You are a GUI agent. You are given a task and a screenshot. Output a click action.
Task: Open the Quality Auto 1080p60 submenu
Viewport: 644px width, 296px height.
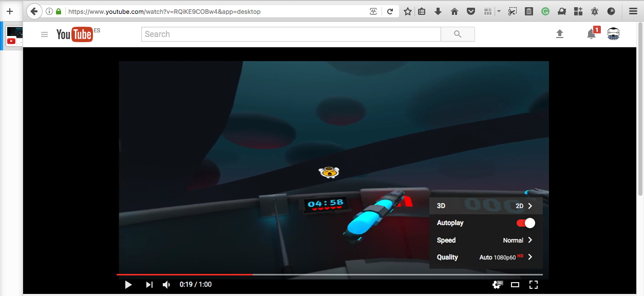486,257
